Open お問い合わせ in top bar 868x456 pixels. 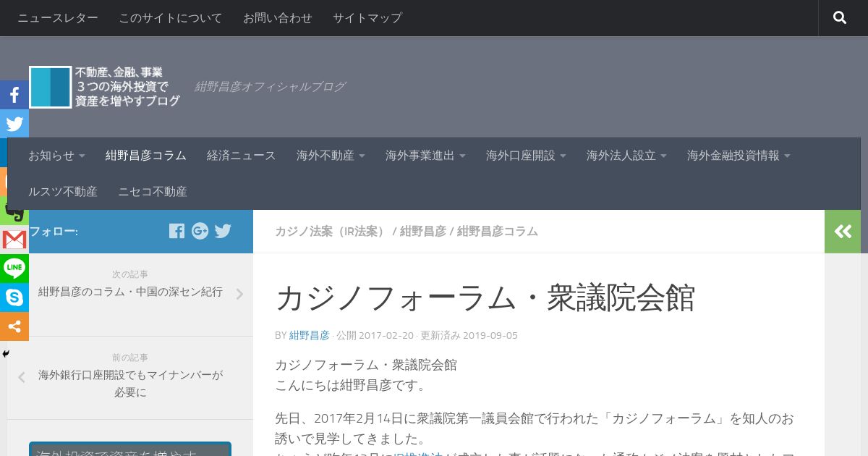278,18
